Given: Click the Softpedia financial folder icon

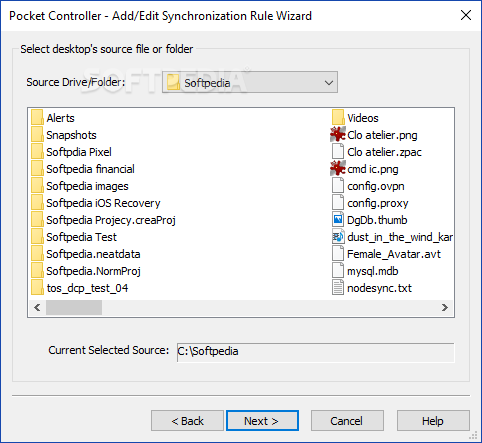Looking at the screenshot, I should [x=37, y=169].
